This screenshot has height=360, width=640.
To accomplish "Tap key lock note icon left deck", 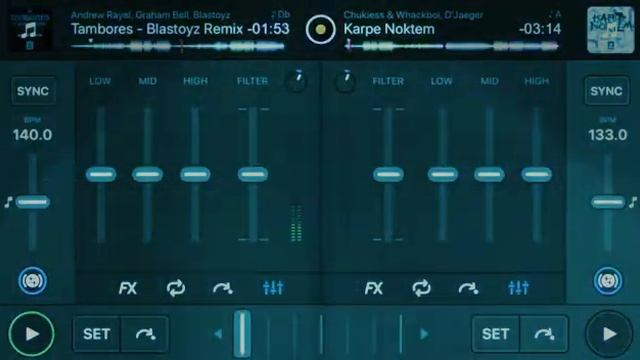I will [x=8, y=202].
